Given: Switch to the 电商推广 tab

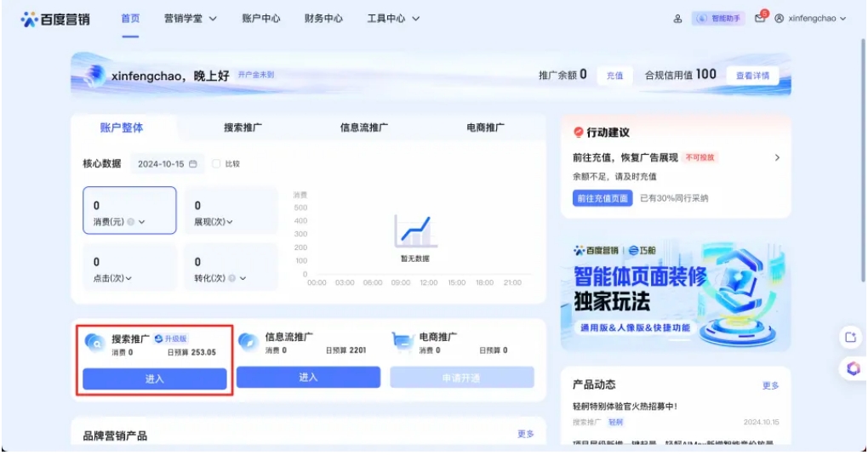Looking at the screenshot, I should coord(485,128).
